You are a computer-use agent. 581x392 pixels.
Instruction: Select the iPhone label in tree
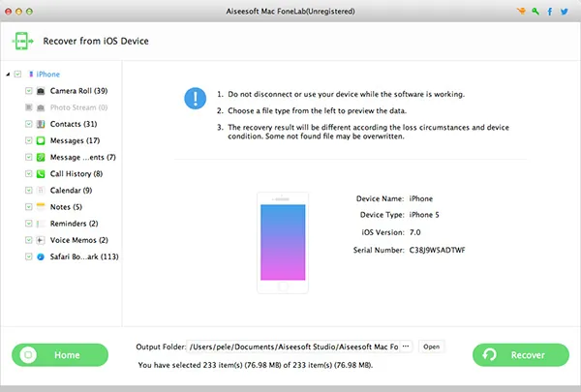(x=48, y=75)
